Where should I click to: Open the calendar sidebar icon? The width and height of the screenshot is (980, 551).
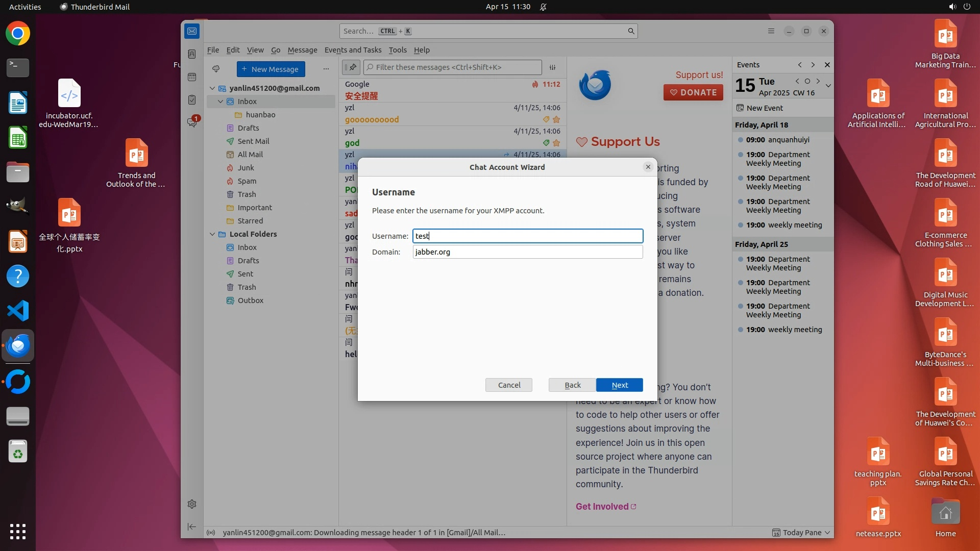[x=192, y=77]
